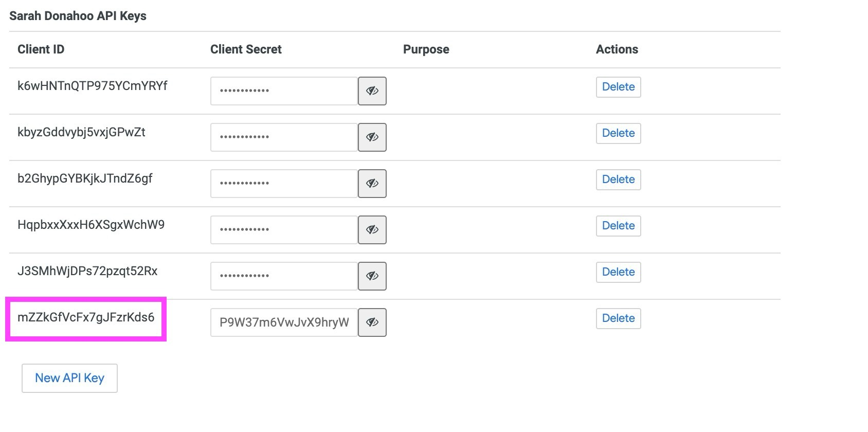The width and height of the screenshot is (868, 432).
Task: Create a New API Key
Action: tap(69, 378)
